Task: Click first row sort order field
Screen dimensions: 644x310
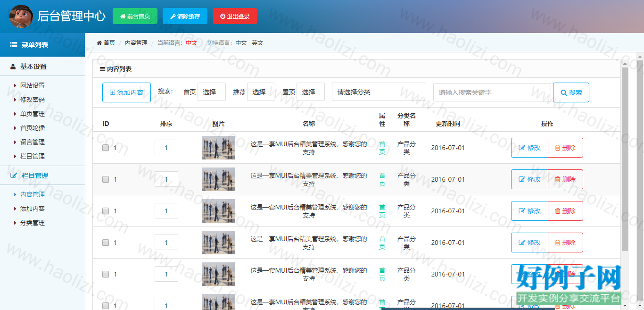Action: point(166,148)
